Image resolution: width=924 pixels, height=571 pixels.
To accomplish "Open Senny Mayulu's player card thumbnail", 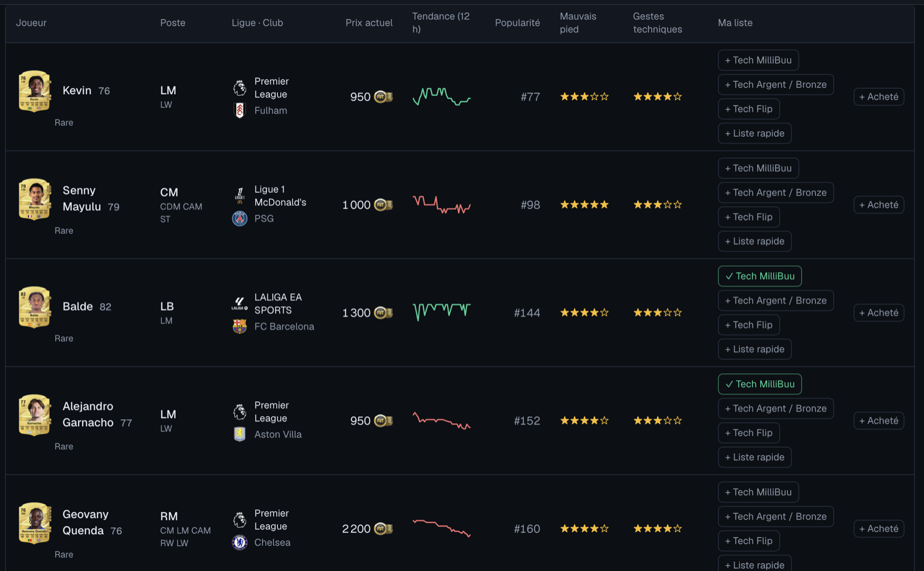I will [35, 199].
